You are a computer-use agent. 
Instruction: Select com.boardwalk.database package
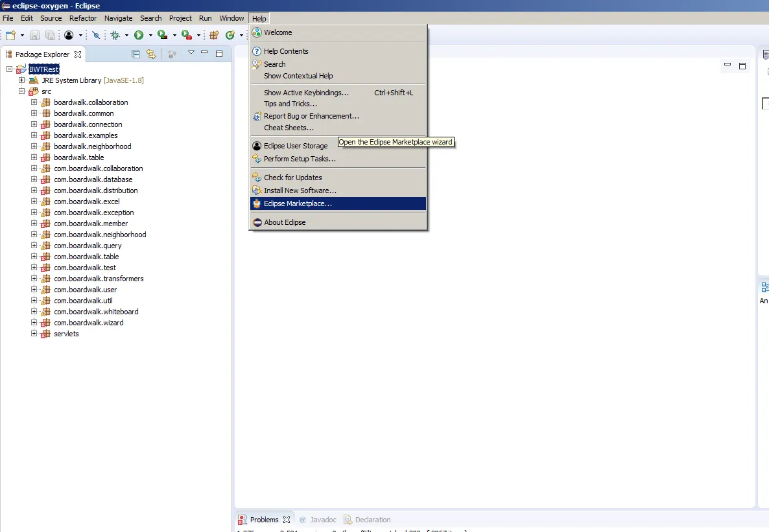(93, 179)
